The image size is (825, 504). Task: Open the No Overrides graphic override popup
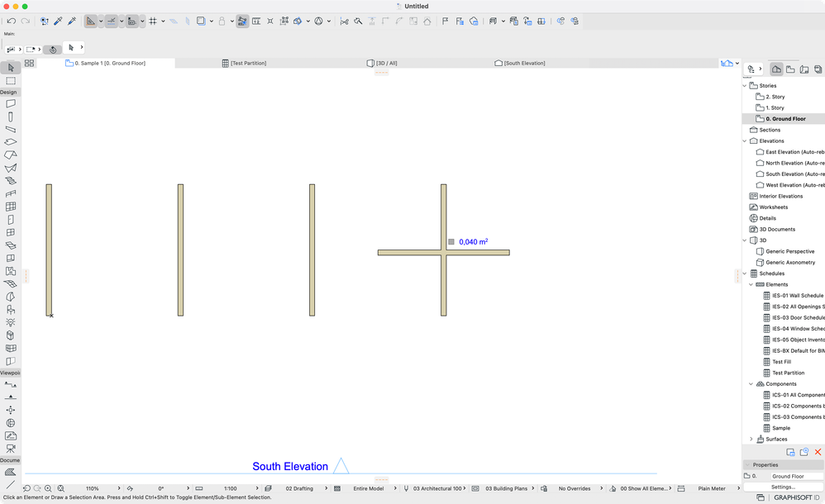click(578, 489)
